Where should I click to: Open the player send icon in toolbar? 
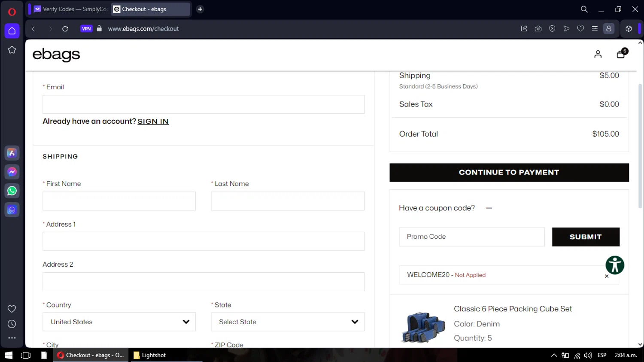click(567, 29)
